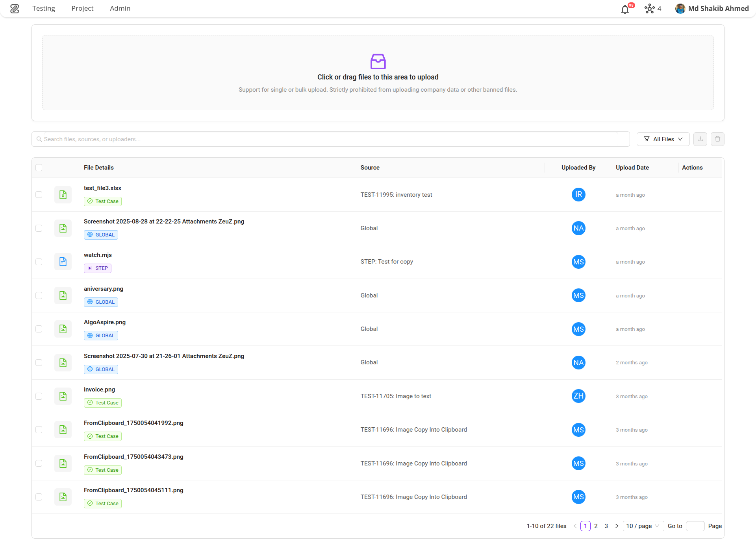This screenshot has width=756, height=541.
Task: Expand the All Files filter dropdown
Action: click(x=663, y=139)
